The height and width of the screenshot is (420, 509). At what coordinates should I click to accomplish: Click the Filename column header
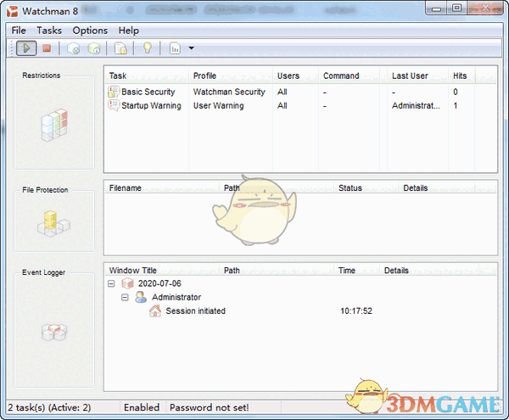pos(162,188)
